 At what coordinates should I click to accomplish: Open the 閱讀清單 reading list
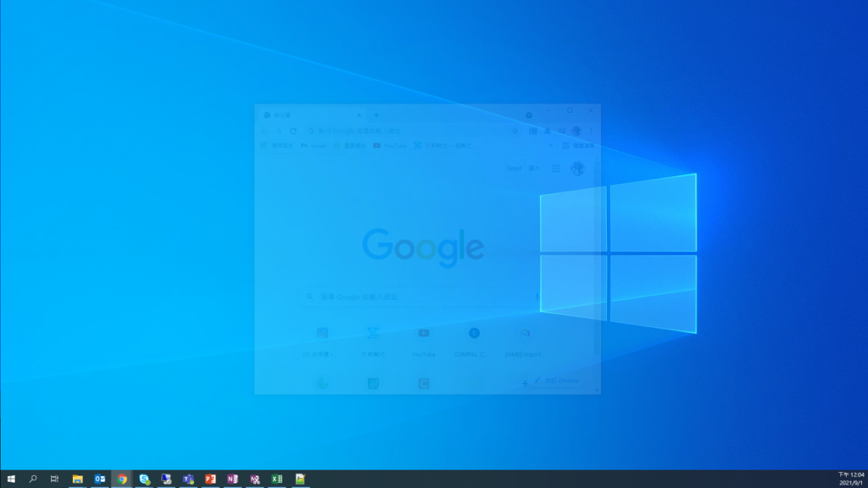pyautogui.click(x=578, y=146)
